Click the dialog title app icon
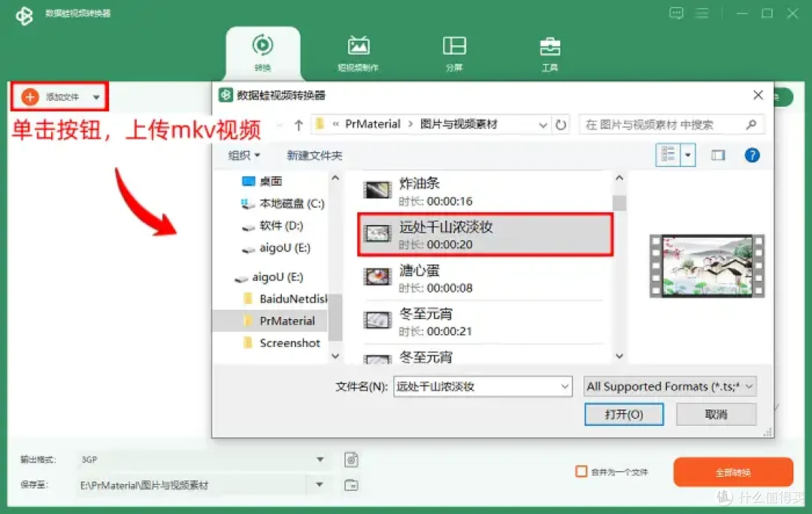Screen dimensions: 812x514 (x=226, y=96)
